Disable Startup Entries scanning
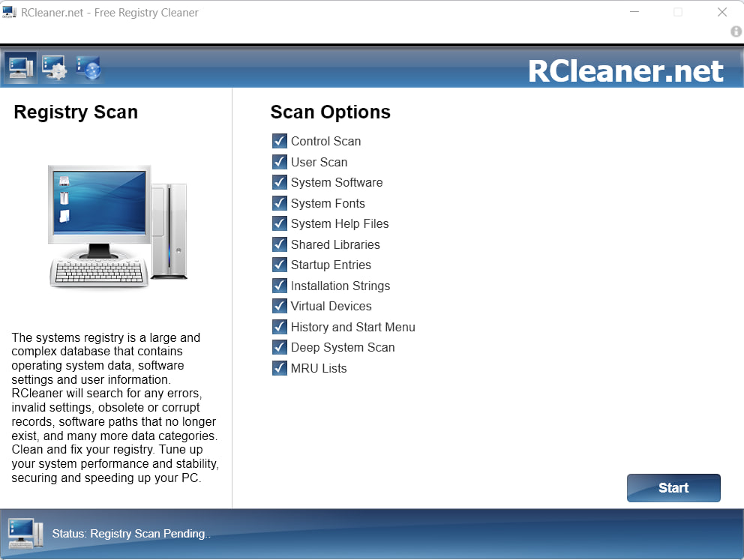 280,265
